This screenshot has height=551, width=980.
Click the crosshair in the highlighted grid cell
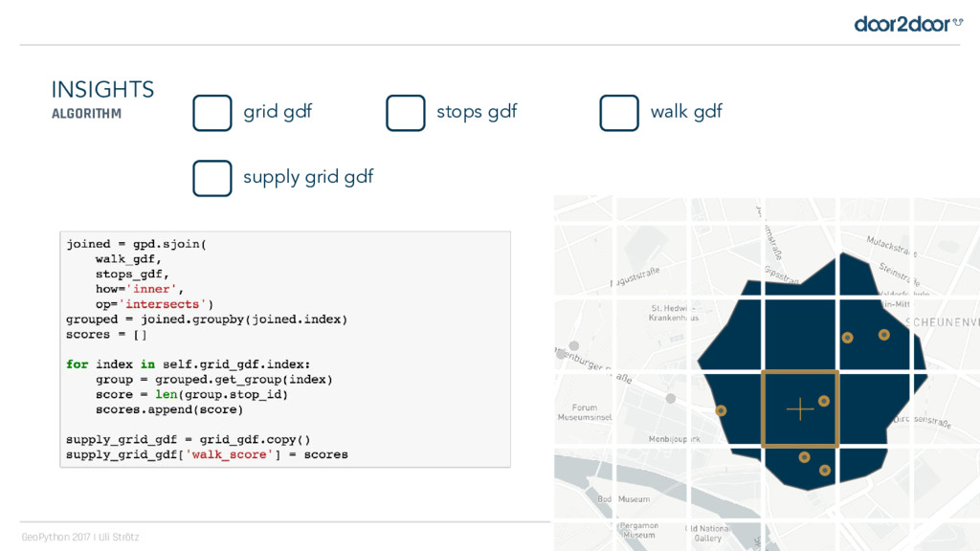coord(799,410)
